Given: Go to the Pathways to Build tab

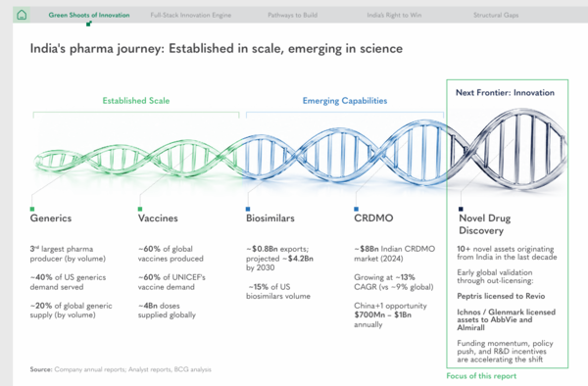Looking at the screenshot, I should click(292, 15).
